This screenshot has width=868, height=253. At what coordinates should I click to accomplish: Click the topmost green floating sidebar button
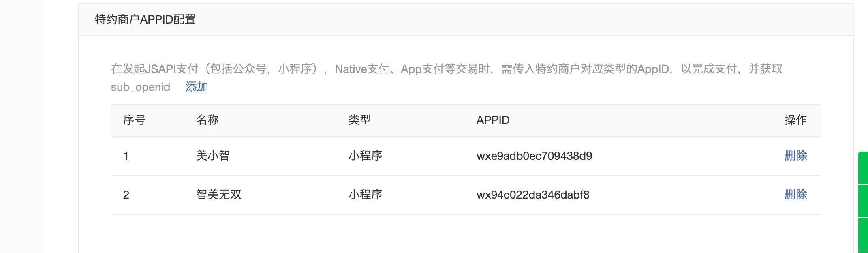pyautogui.click(x=863, y=168)
